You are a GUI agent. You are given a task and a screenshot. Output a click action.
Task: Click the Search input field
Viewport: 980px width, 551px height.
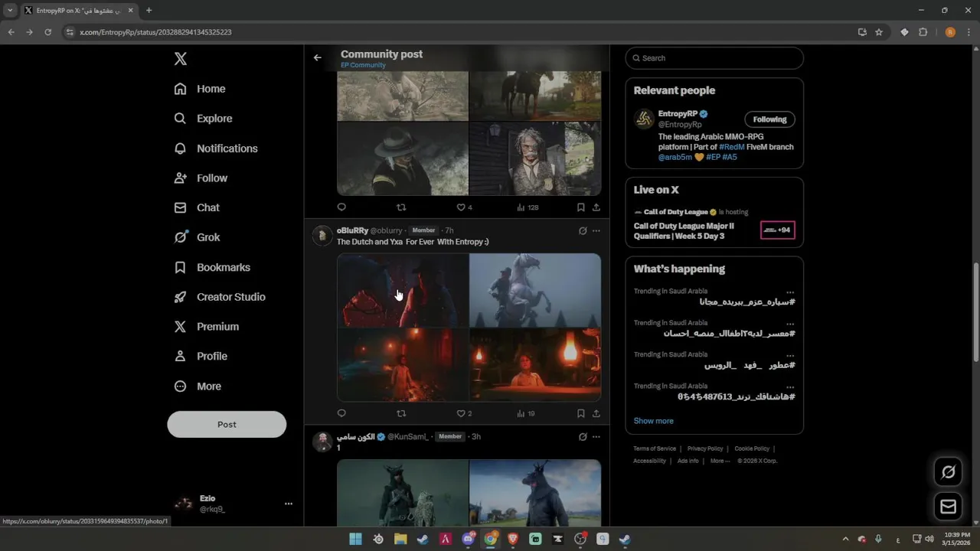click(x=714, y=58)
